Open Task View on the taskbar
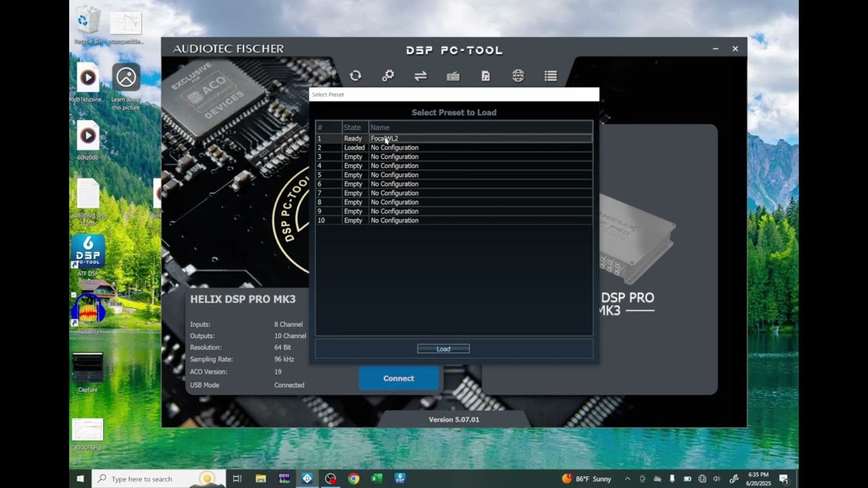 (x=237, y=479)
